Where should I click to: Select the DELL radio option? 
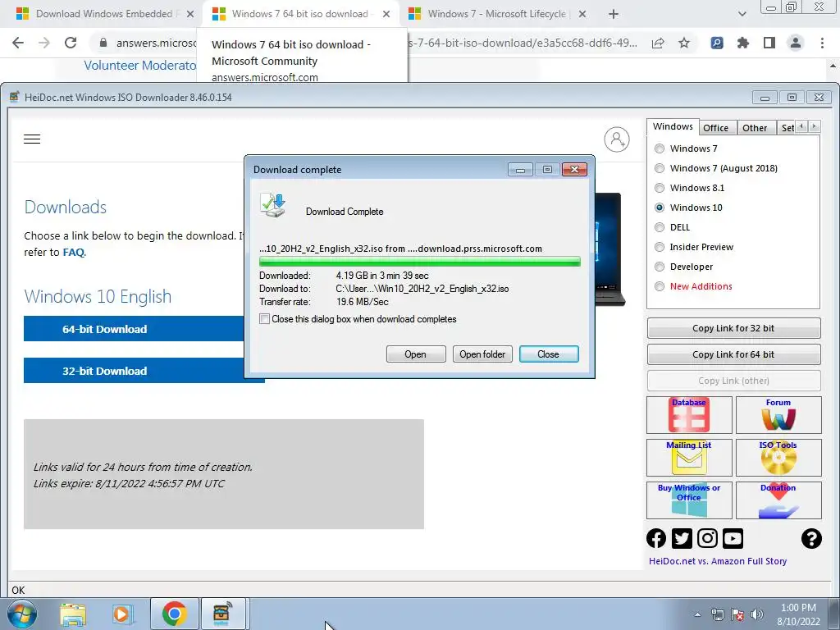pos(660,227)
